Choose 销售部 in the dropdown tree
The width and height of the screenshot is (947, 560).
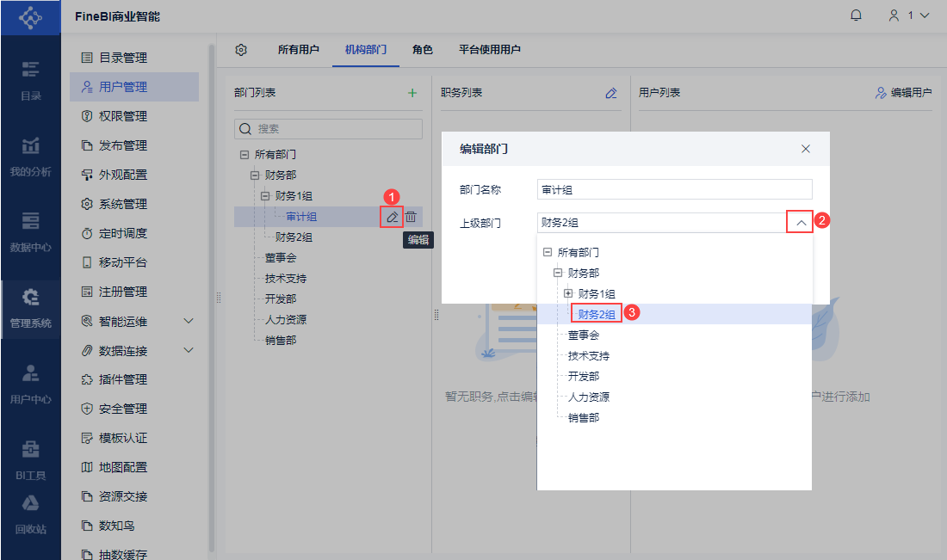(x=584, y=417)
